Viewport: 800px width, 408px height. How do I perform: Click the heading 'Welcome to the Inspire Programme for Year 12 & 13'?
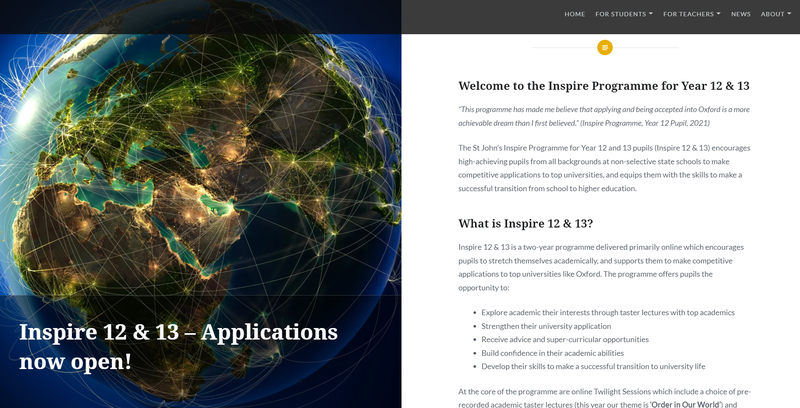tap(604, 86)
